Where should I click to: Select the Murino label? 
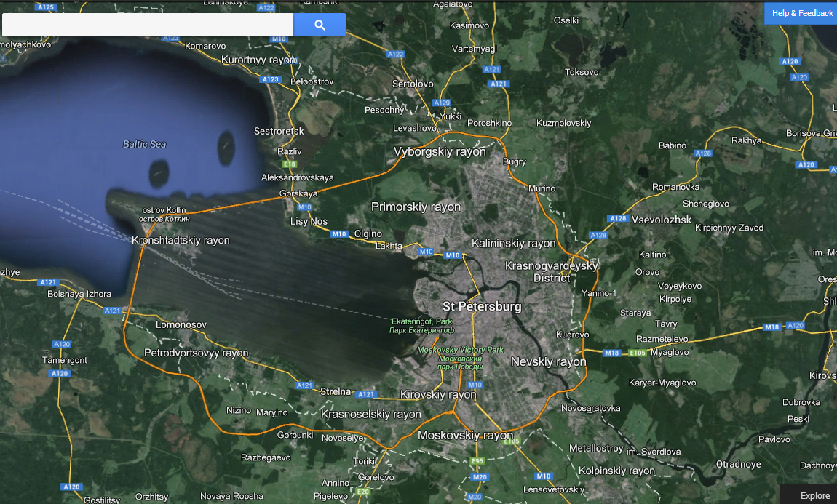542,188
